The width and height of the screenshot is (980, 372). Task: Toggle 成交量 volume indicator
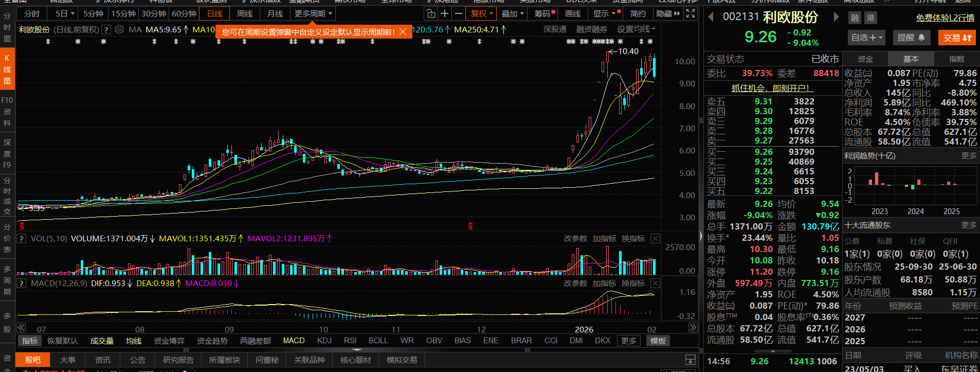tap(102, 341)
